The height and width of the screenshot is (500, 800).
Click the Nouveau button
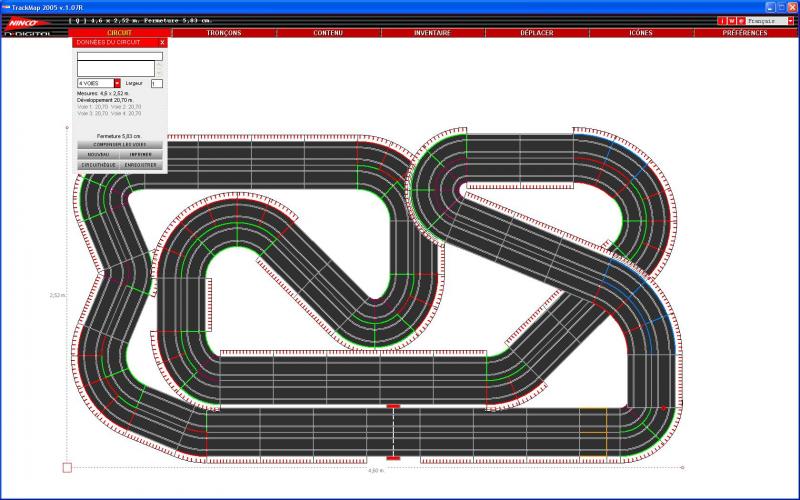tap(98, 155)
